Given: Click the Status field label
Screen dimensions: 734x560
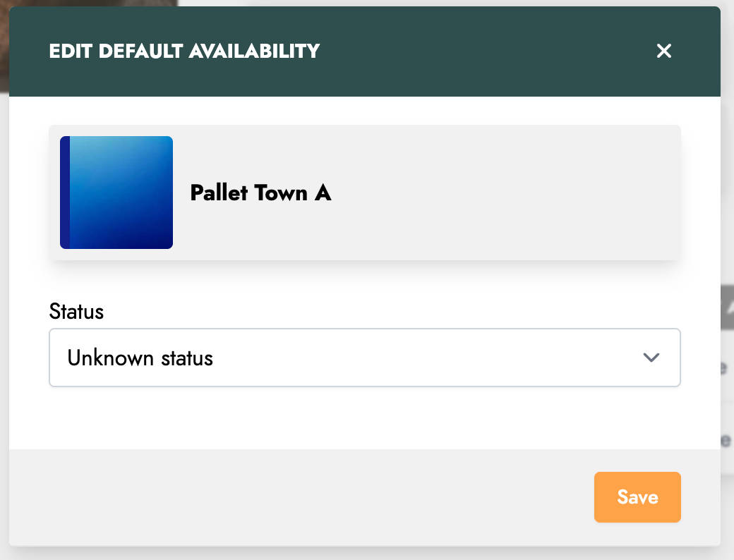Looking at the screenshot, I should [x=76, y=311].
